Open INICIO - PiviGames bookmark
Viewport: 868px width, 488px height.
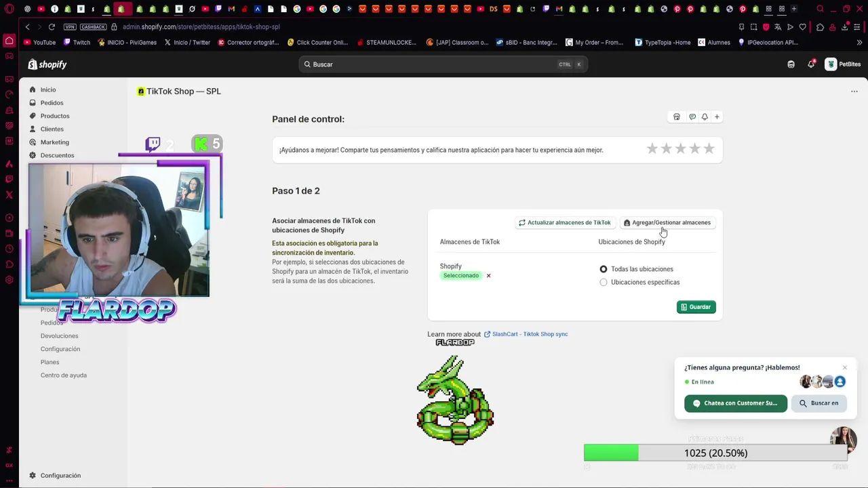(127, 42)
